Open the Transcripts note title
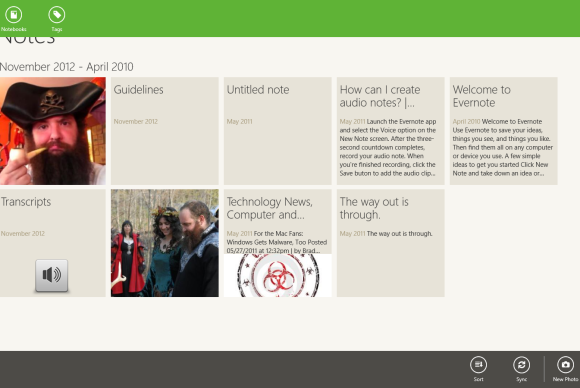 pyautogui.click(x=26, y=202)
